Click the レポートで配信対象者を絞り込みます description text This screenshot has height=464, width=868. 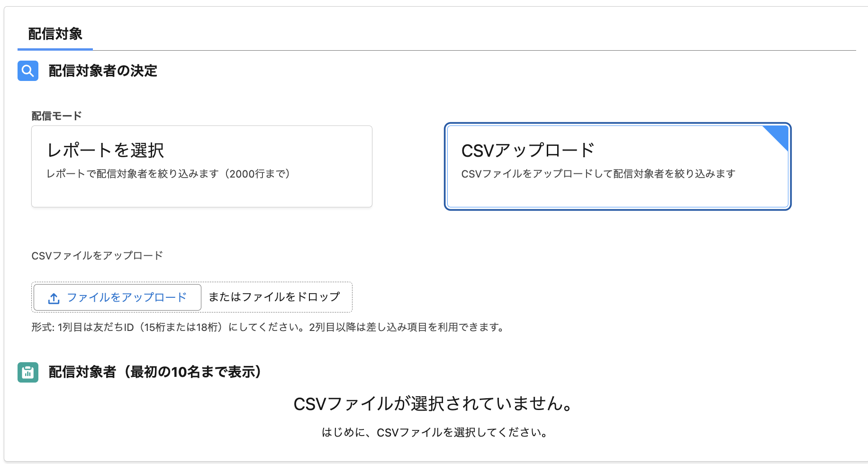coord(168,174)
